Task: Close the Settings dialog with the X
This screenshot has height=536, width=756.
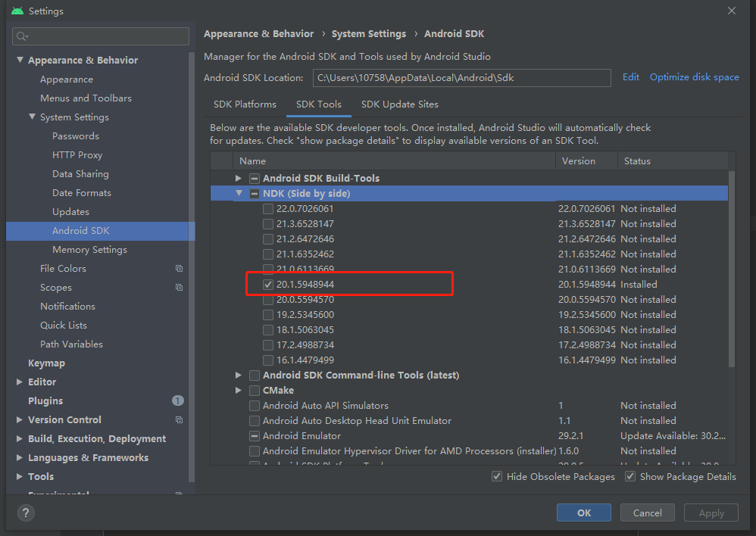Action: (732, 11)
